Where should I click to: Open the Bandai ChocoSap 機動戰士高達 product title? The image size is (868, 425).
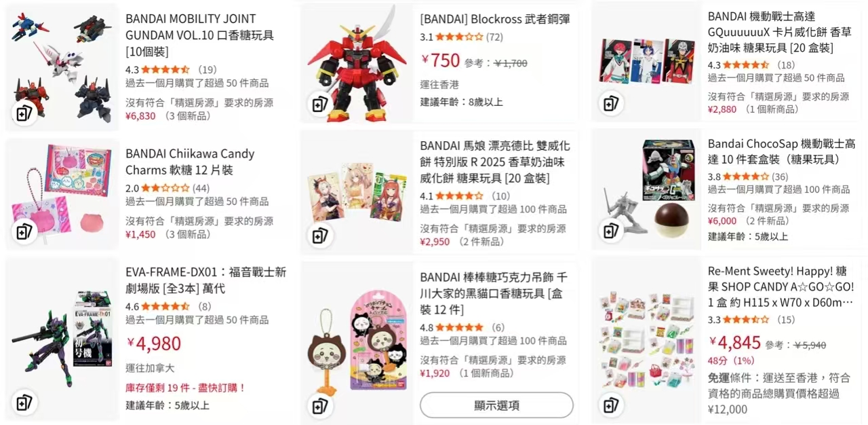tap(782, 151)
